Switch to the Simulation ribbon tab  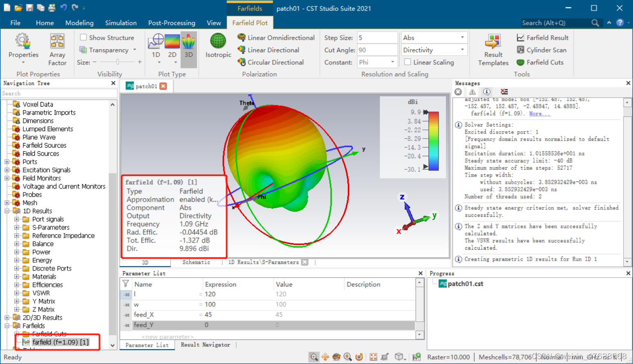[121, 23]
